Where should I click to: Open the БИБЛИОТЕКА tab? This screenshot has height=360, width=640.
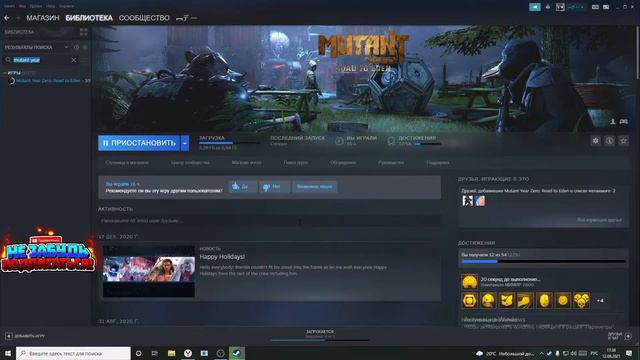(x=89, y=18)
